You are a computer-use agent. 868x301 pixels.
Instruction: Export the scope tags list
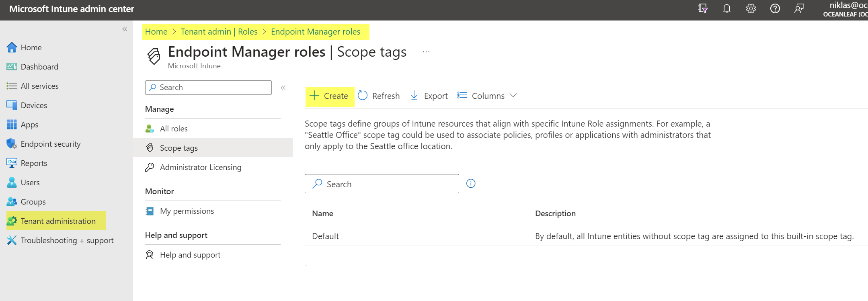[x=429, y=96]
